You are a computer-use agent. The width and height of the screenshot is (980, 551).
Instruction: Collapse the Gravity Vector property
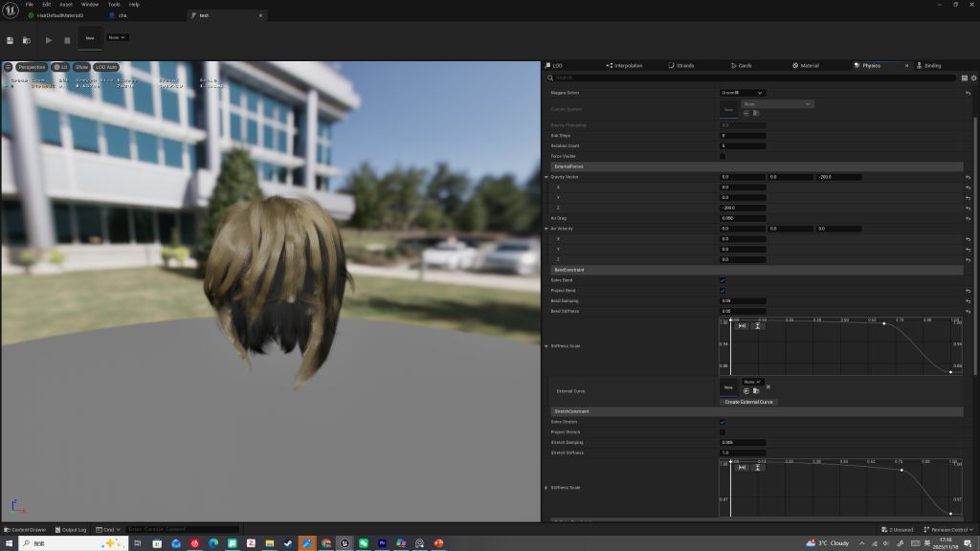546,177
